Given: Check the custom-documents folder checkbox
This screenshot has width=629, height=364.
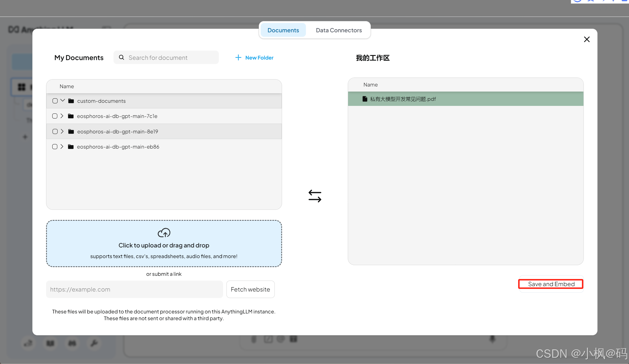Looking at the screenshot, I should [x=55, y=101].
